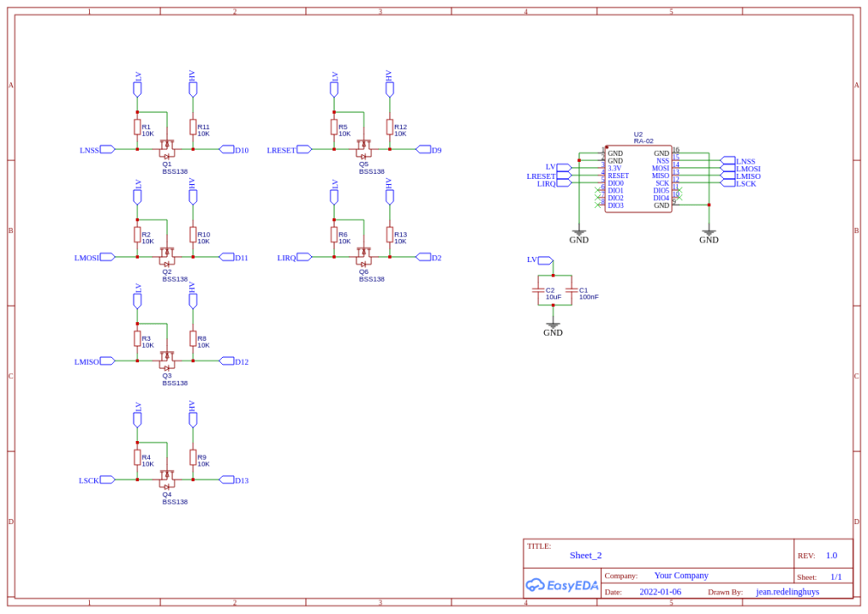Click the Sheet_2 title text
Screen dimensions: 868x614
pyautogui.click(x=585, y=555)
